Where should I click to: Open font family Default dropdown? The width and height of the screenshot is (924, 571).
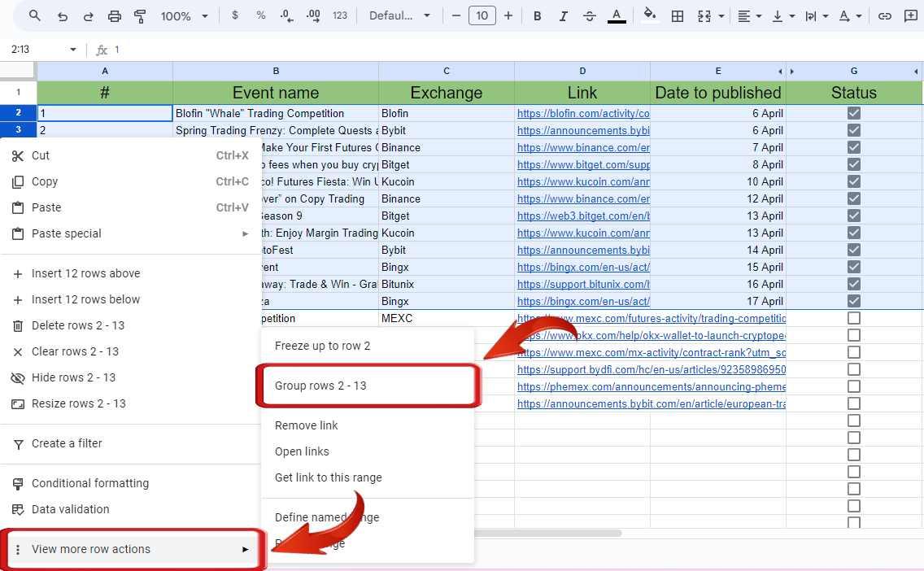[399, 15]
